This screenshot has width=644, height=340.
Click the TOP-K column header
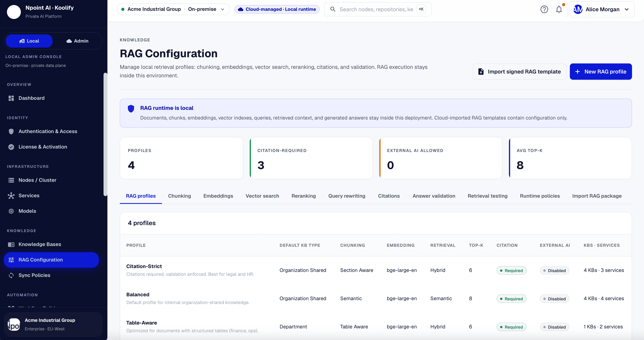click(476, 245)
